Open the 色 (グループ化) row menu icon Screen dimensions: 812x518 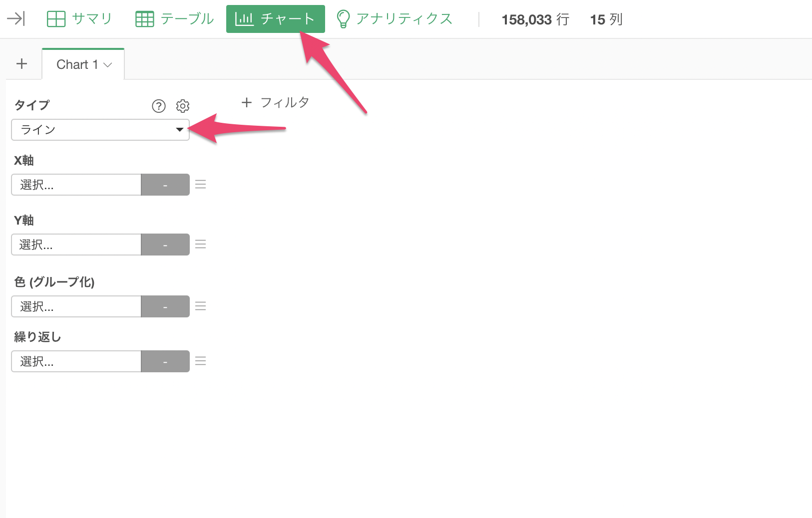click(200, 306)
